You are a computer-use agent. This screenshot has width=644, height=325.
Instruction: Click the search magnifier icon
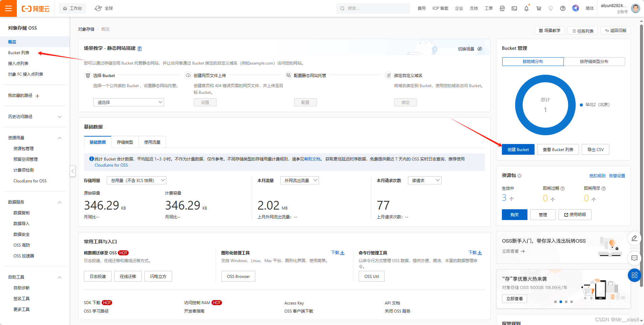[x=342, y=8]
